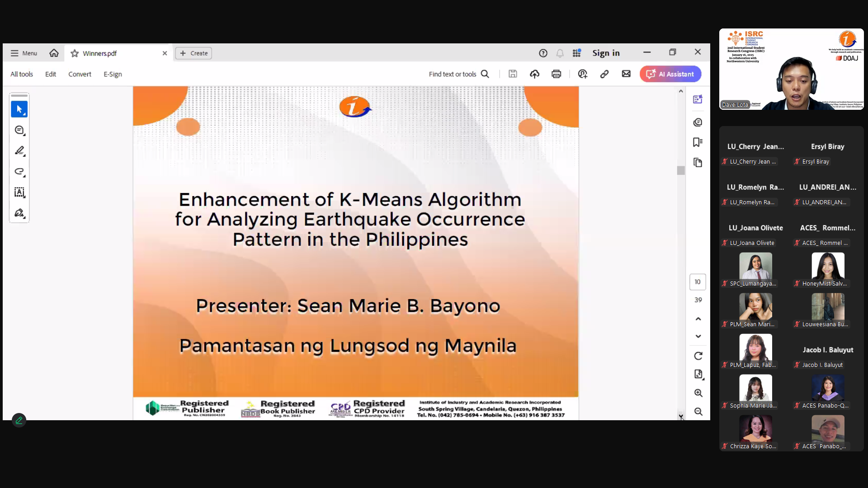Go to next page chevron

coord(698,336)
